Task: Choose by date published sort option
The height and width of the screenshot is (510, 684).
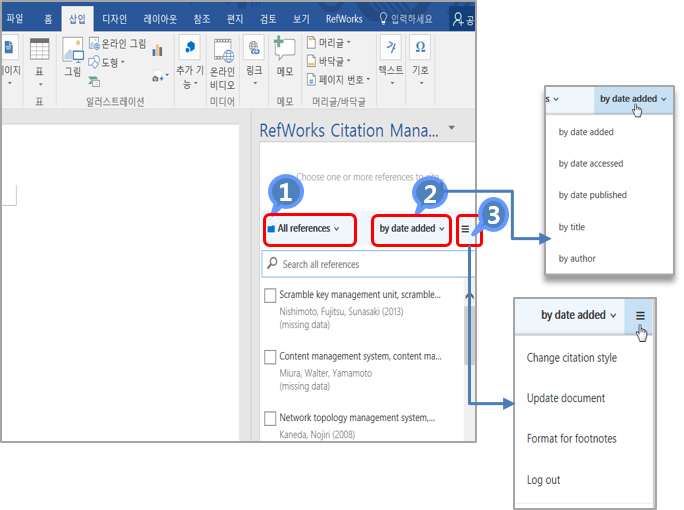Action: (592, 195)
